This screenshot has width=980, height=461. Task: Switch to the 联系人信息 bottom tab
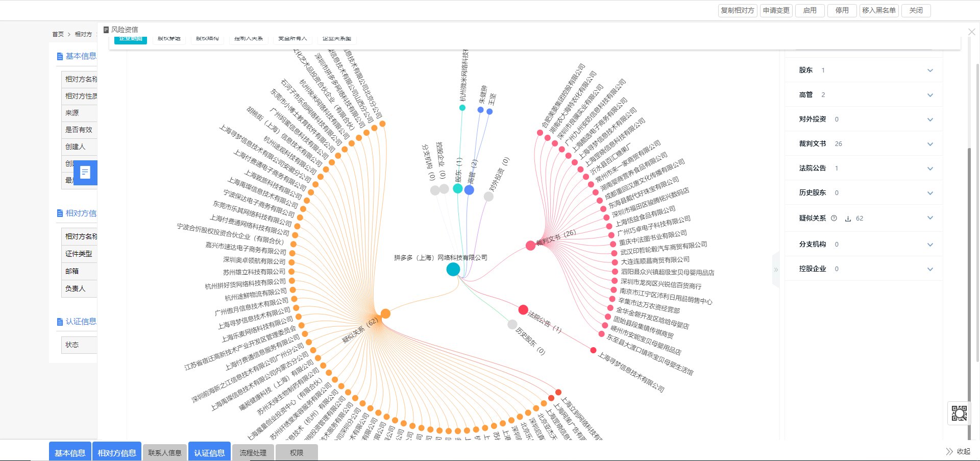(165, 452)
